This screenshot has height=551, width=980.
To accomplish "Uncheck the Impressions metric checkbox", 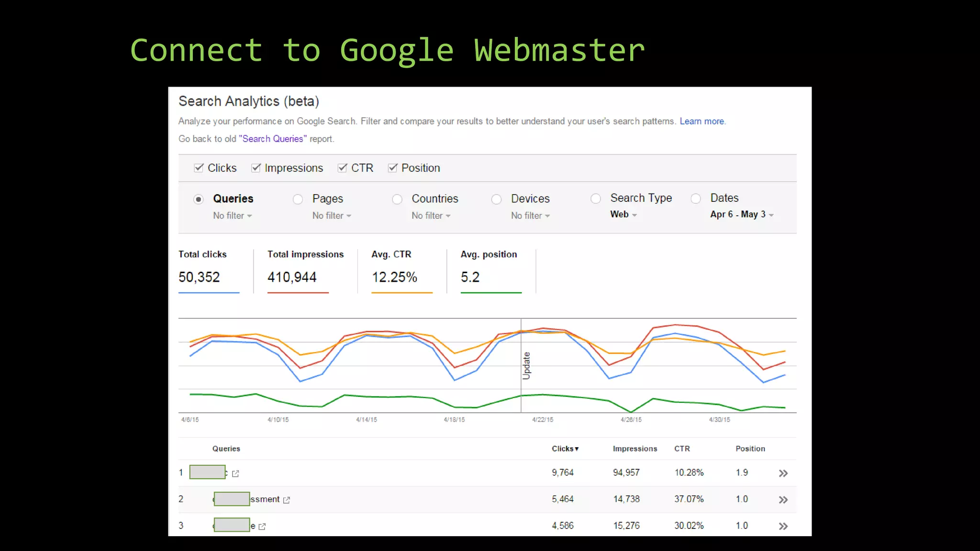I will [256, 168].
